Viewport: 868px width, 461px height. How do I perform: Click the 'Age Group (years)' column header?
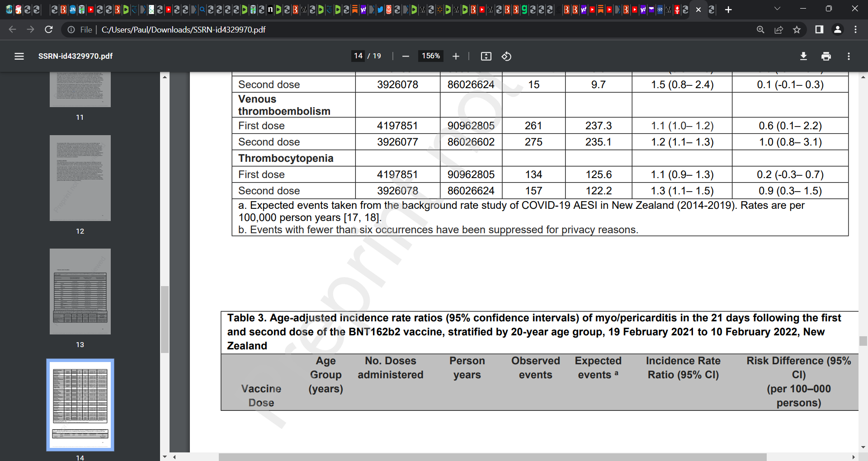pyautogui.click(x=325, y=375)
